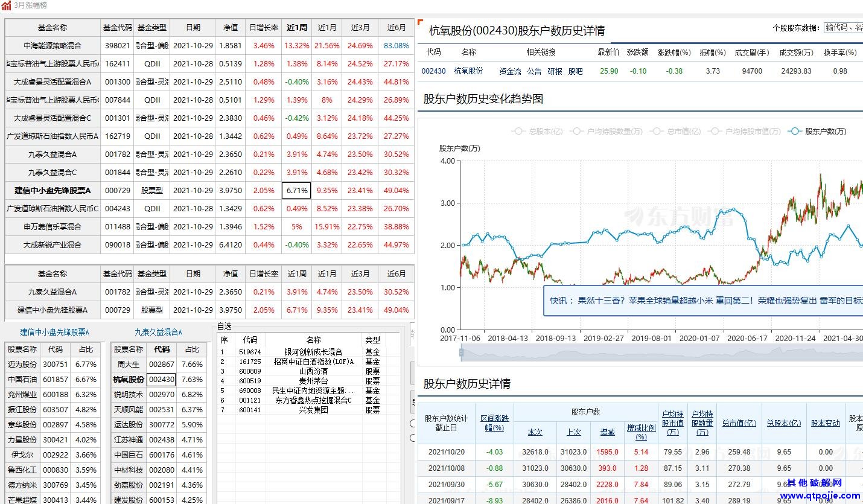Sort top fund table by 近3月
Viewport: 863px width, 504px height.
coord(360,28)
